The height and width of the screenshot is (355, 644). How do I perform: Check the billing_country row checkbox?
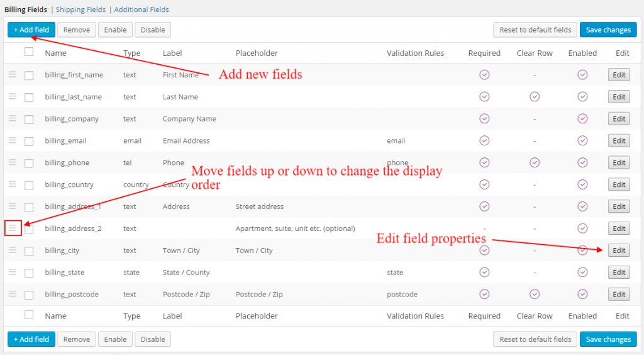coord(29,185)
